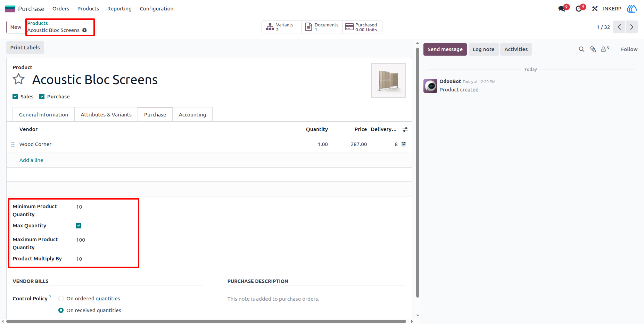Click Send message in the chatter
Image resolution: width=644 pixels, height=324 pixels.
pos(445,49)
